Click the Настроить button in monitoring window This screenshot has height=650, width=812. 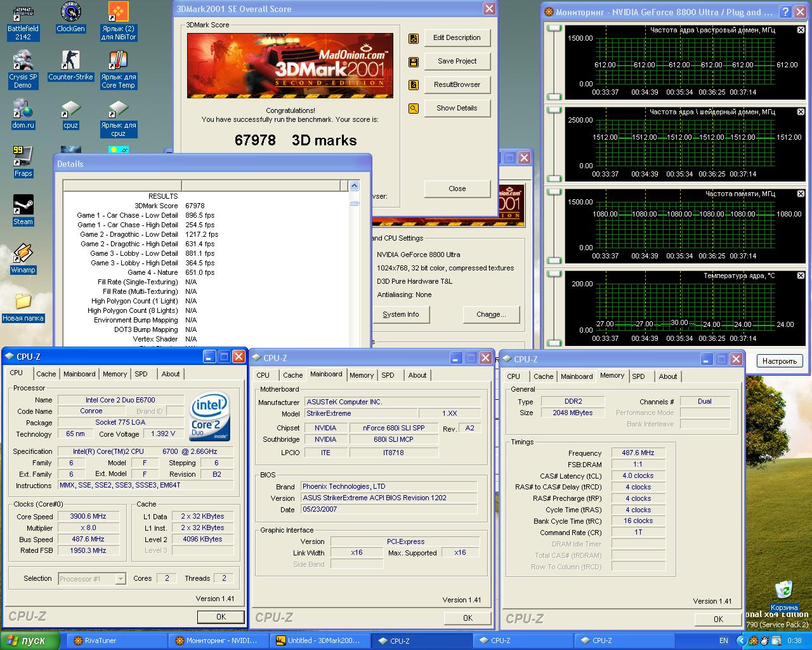click(780, 361)
